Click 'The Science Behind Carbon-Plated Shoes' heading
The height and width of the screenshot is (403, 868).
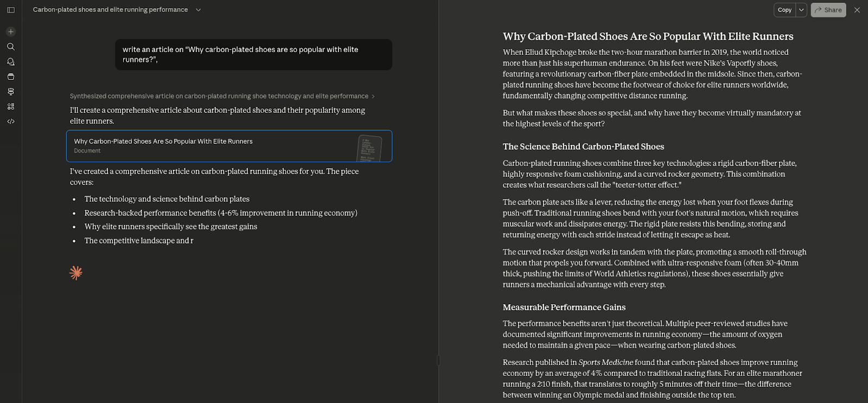[583, 146]
